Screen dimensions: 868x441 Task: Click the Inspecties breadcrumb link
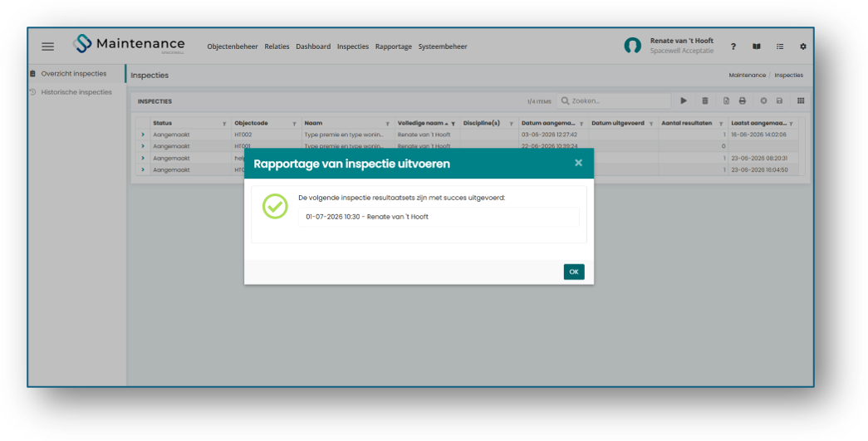click(x=789, y=76)
